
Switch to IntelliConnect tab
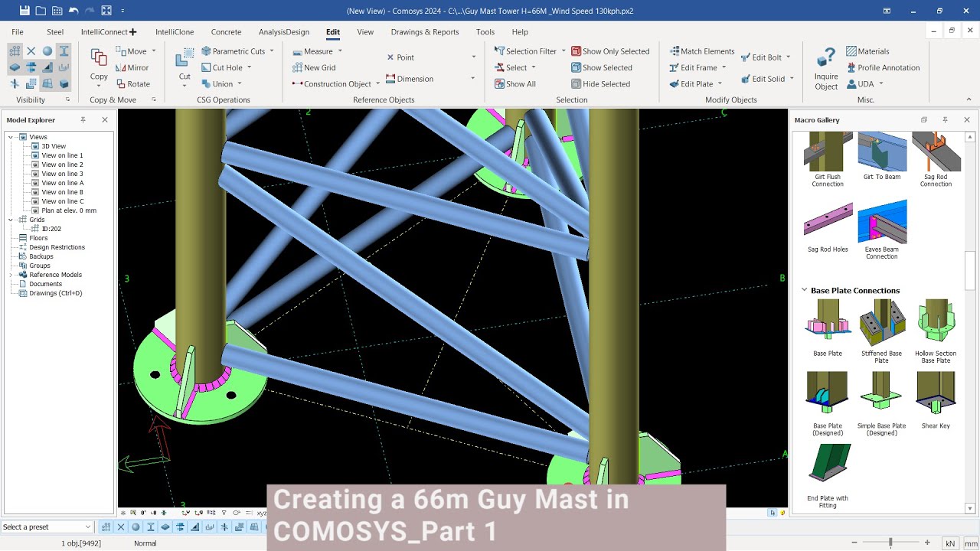[x=109, y=32]
